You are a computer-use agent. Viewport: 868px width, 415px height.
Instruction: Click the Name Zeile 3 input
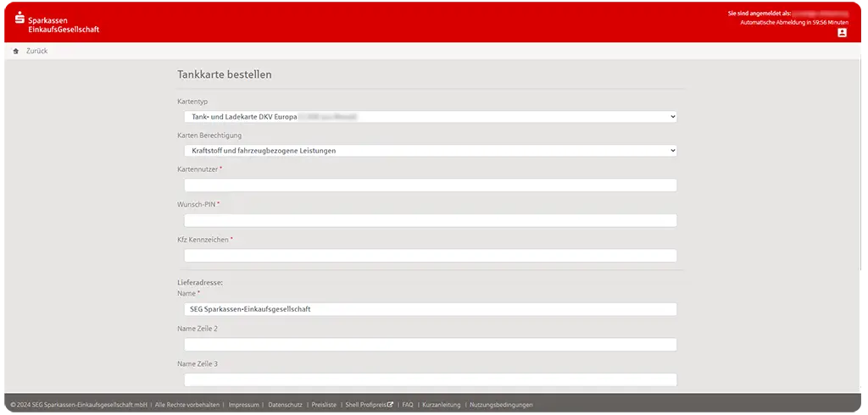click(430, 379)
